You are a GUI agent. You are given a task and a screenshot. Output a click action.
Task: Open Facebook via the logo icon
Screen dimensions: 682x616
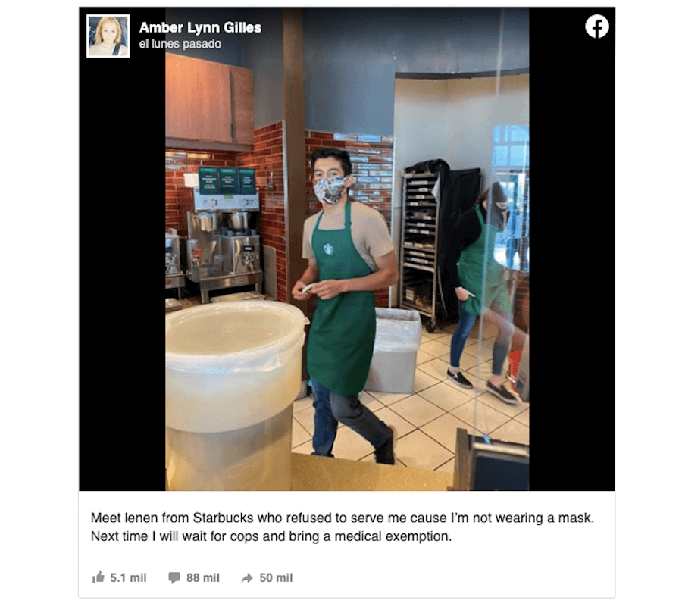tap(597, 27)
